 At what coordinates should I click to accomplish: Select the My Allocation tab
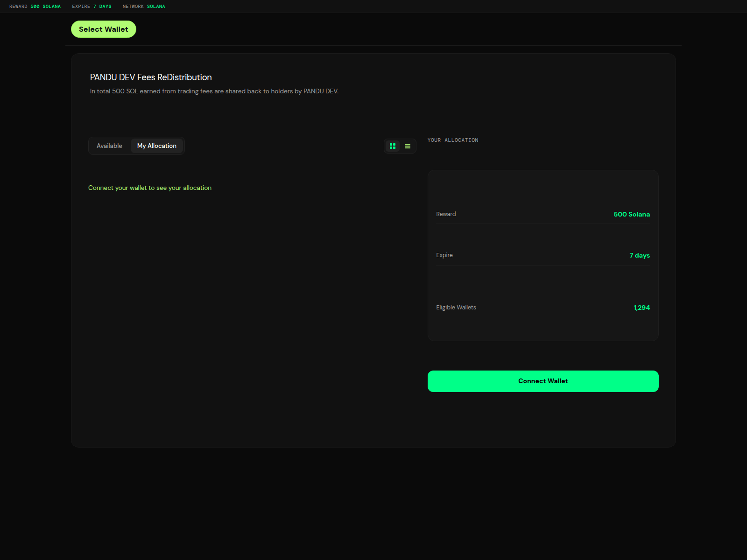click(x=157, y=146)
